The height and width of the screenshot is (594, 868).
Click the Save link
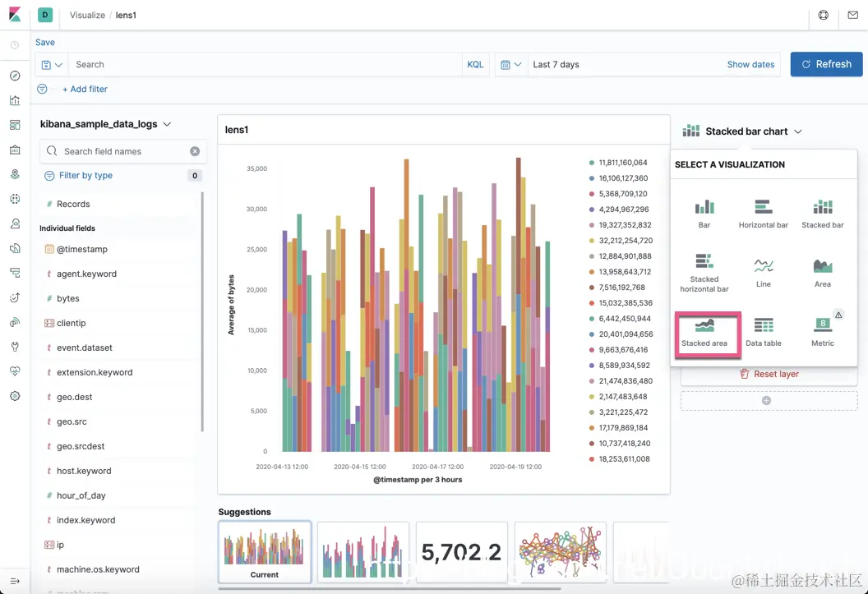pyautogui.click(x=45, y=42)
